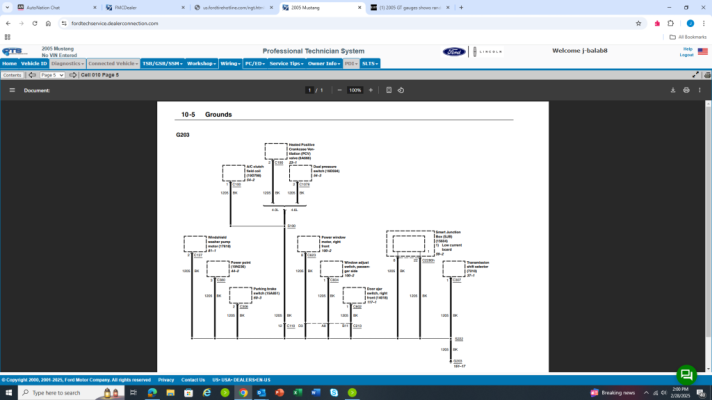
Task: Open the Contact Us footer link
Action: [193, 380]
